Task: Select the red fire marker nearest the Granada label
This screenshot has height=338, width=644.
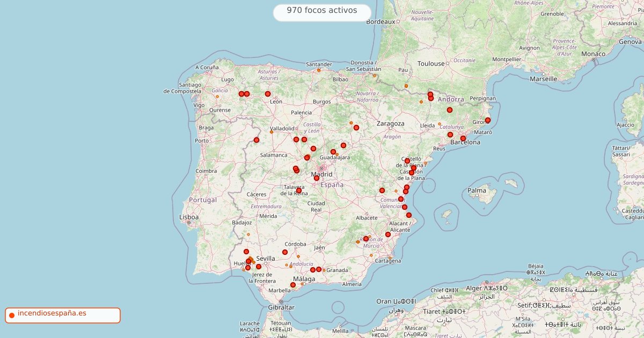Action: 319,269
